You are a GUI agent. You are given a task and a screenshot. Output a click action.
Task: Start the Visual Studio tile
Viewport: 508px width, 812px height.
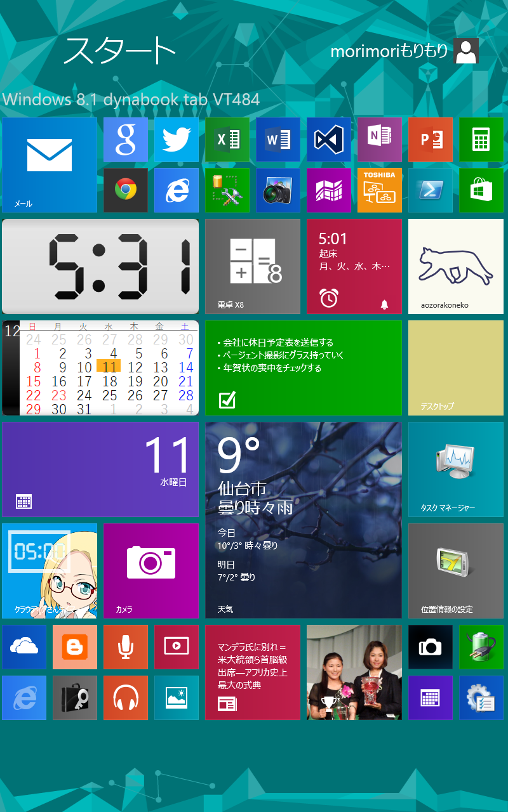(x=329, y=140)
